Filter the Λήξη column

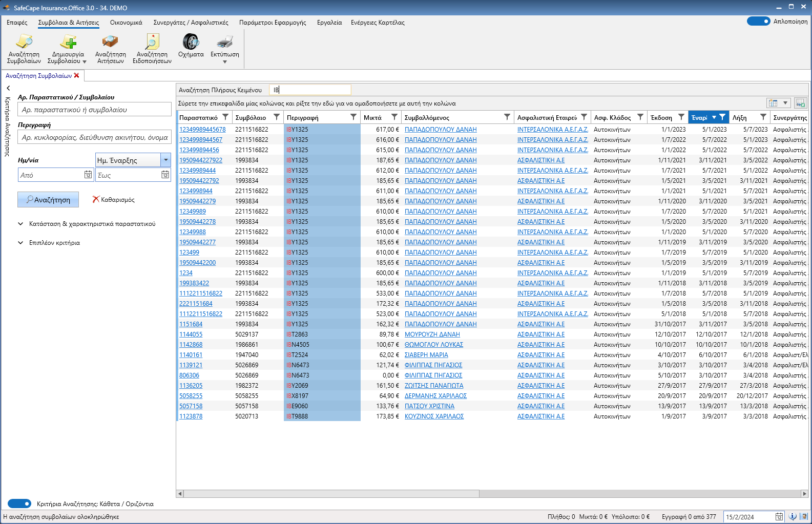[x=763, y=117]
